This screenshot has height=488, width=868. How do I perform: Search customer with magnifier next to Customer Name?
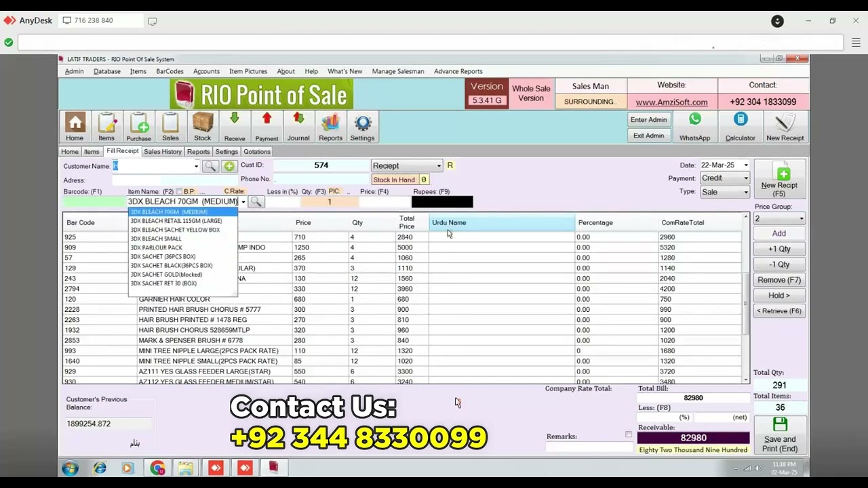pos(210,166)
